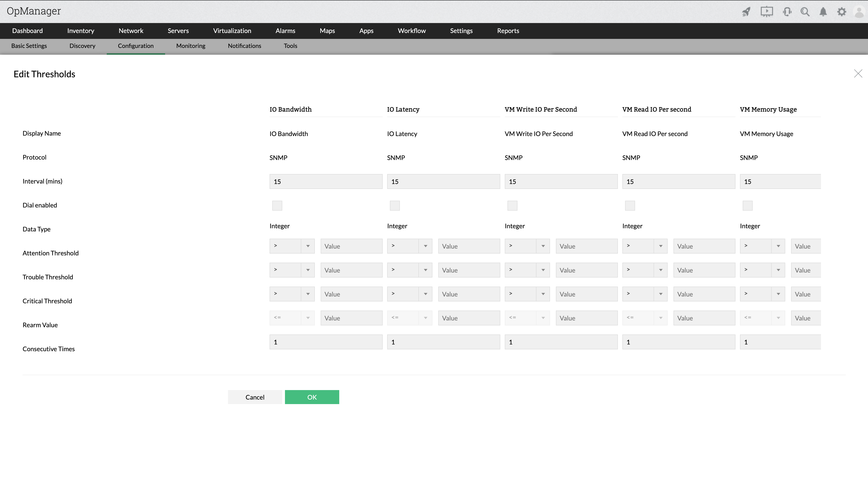Cancel the Edit Thresholds dialog
Image resolution: width=868 pixels, height=499 pixels.
(x=254, y=397)
